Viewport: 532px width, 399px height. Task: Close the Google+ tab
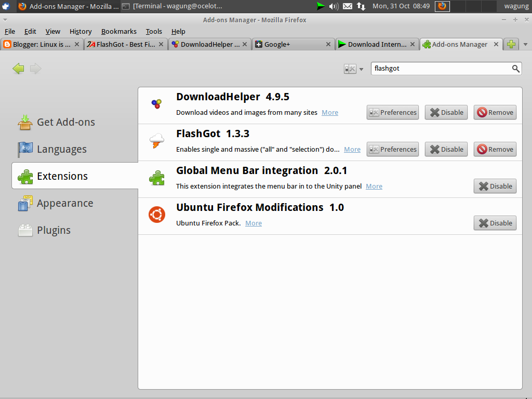click(328, 45)
